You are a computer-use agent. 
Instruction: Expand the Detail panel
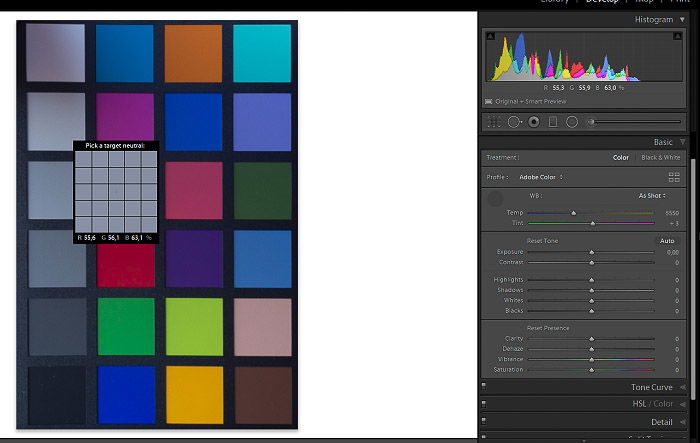point(661,422)
